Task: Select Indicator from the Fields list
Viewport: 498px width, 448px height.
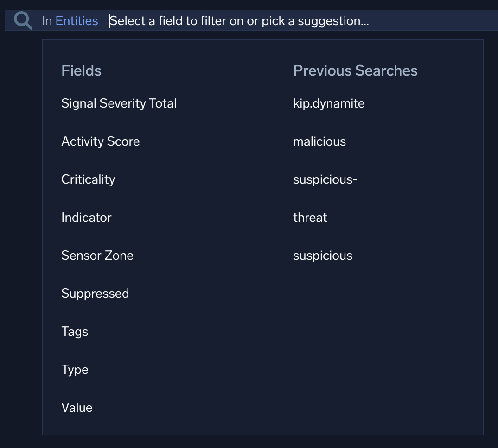Action: (x=86, y=217)
